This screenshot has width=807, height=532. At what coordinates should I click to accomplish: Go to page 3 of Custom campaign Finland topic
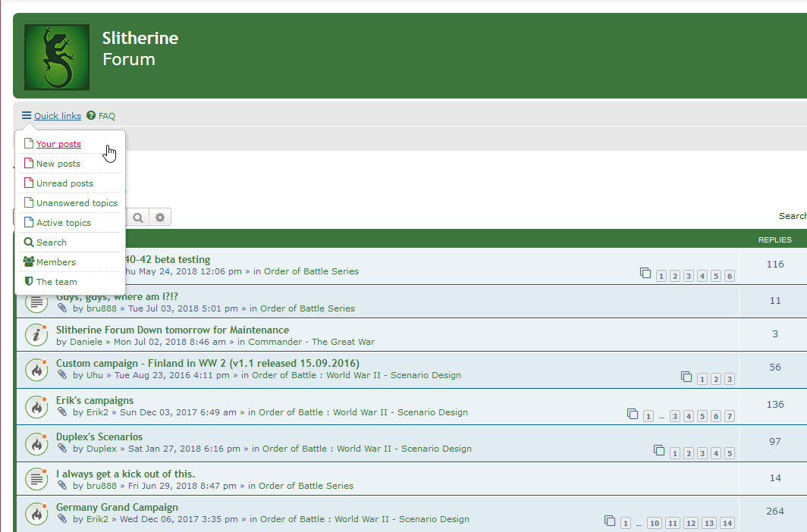pos(730,380)
